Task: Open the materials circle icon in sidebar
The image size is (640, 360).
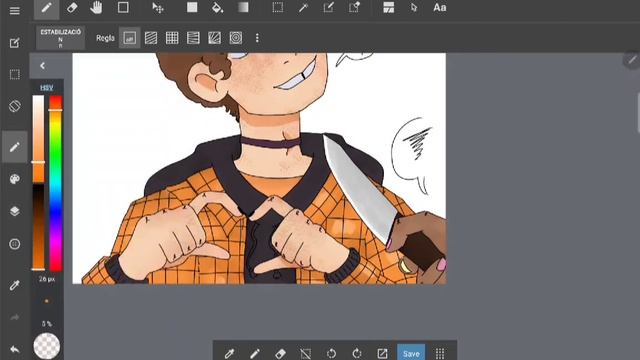Action: [15, 244]
